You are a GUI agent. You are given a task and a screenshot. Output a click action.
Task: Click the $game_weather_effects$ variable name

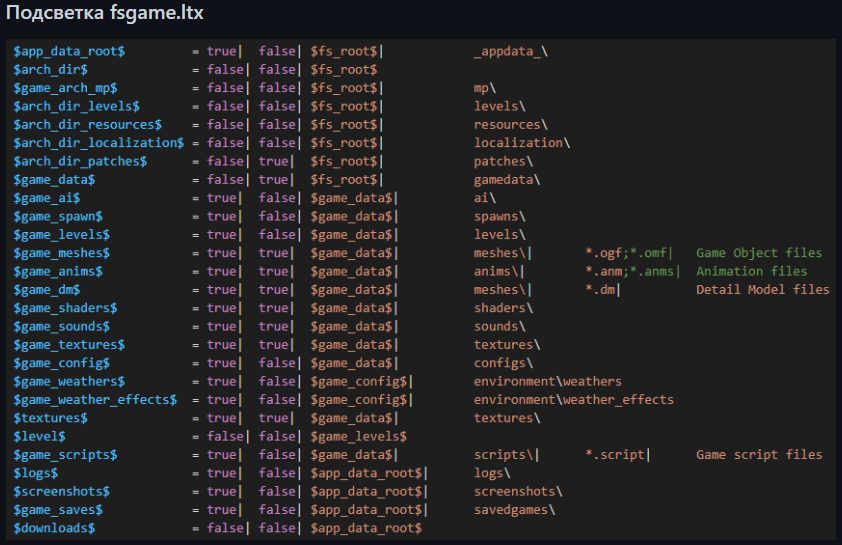pyautogui.click(x=95, y=400)
